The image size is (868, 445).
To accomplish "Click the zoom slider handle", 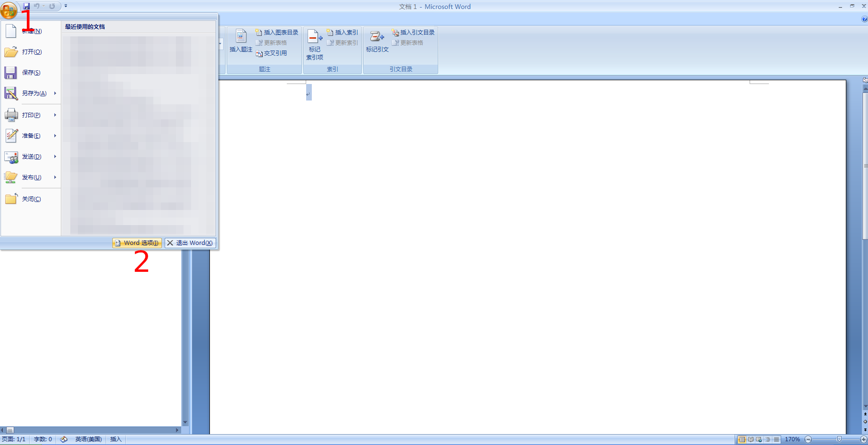I will coord(839,439).
